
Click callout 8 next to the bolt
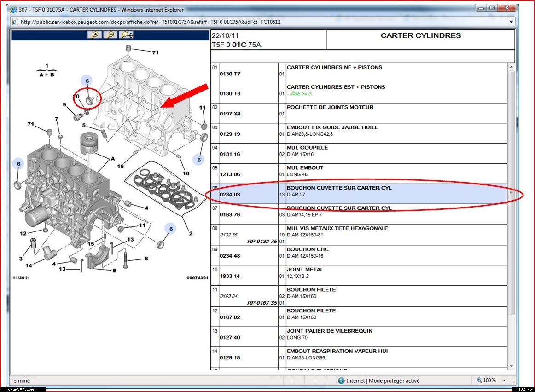coord(146,259)
